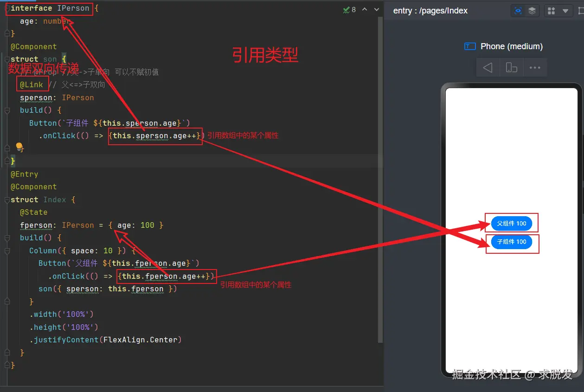Open the stacked layers icon in previewer toolbar
The height and width of the screenshot is (392, 584).
532,11
